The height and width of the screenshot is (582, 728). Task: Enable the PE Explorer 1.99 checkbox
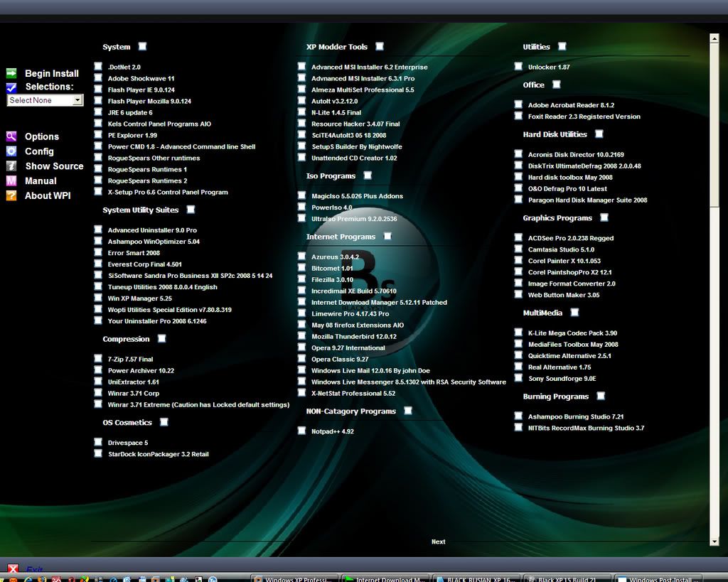[x=98, y=134]
